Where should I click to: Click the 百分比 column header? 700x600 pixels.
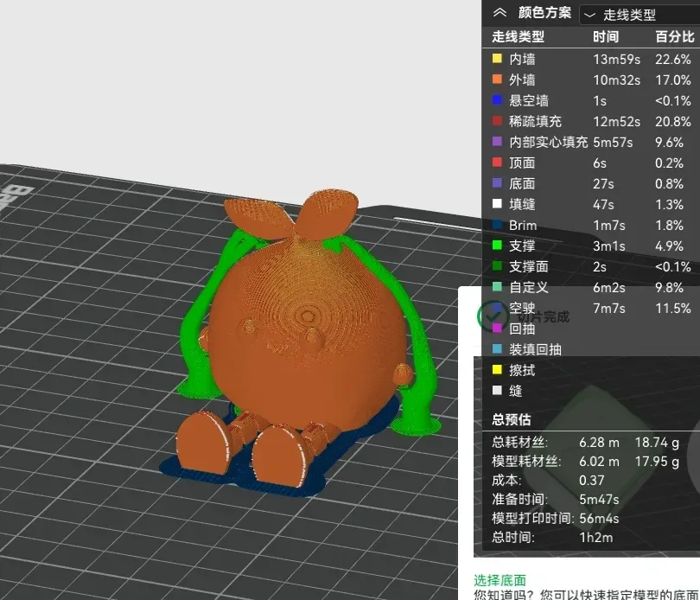pyautogui.click(x=675, y=36)
